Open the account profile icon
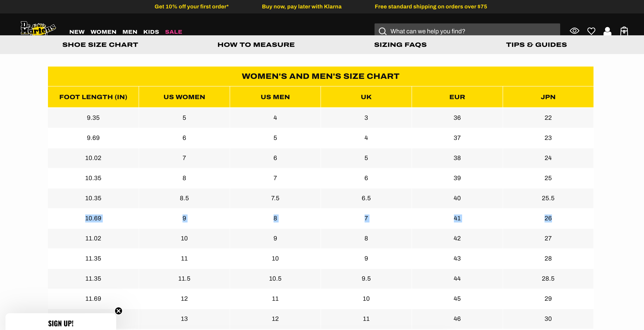This screenshot has width=644, height=330. click(607, 31)
